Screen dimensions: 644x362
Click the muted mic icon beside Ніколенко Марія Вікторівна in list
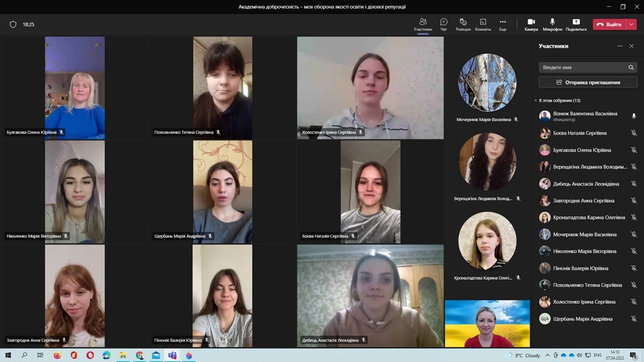pos(634,251)
